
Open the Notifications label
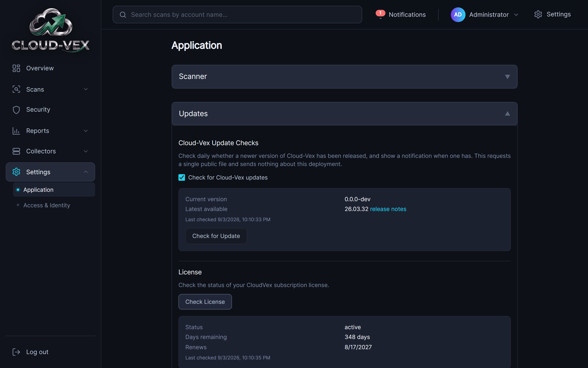coord(407,15)
